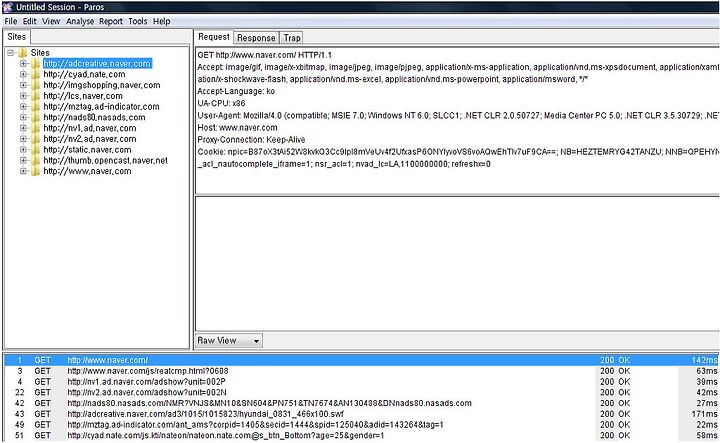The image size is (720, 443).
Task: Select http://adcreative.naver.com in the tree
Action: point(97,63)
